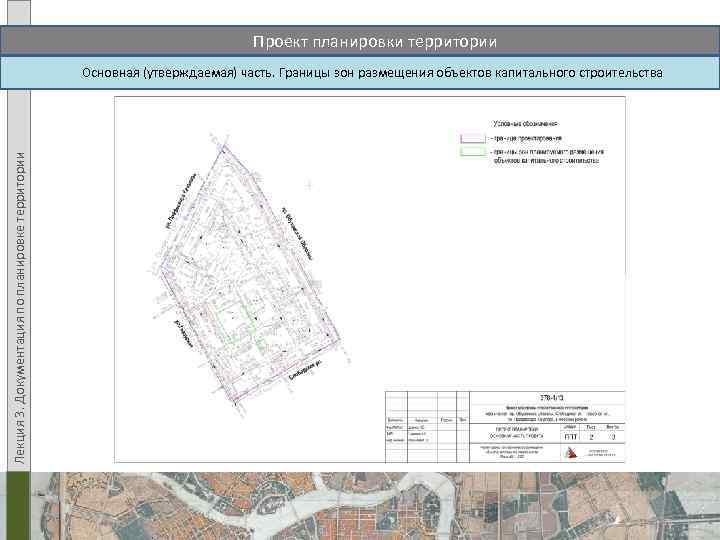720x540 pixels.
Task: Pick the purple design boundary legend swatch
Action: (472, 138)
